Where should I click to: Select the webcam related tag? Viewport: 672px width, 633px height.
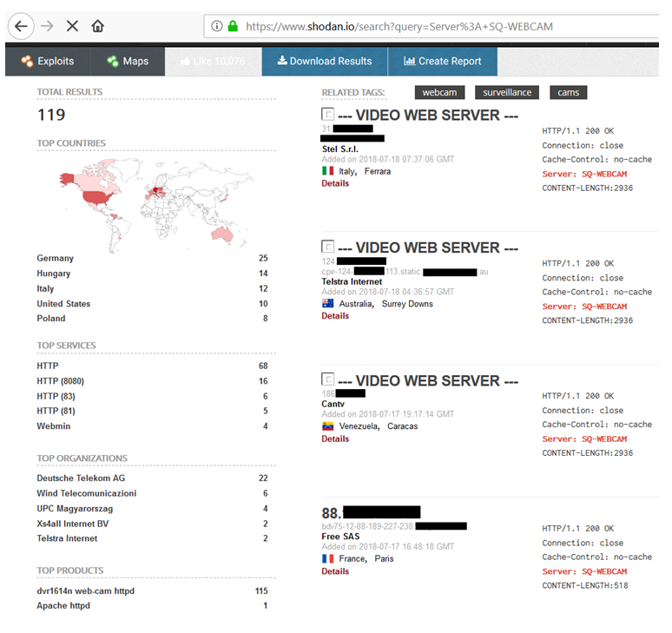click(x=440, y=92)
